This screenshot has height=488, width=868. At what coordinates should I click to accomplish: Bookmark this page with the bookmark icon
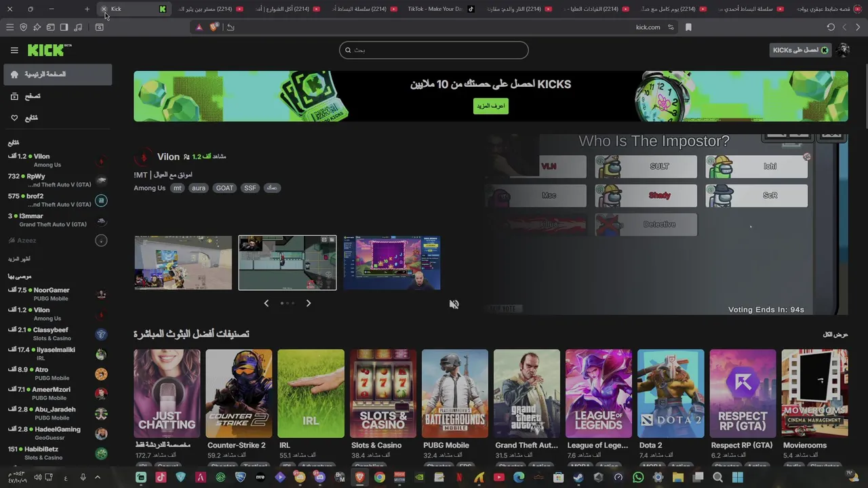click(688, 27)
